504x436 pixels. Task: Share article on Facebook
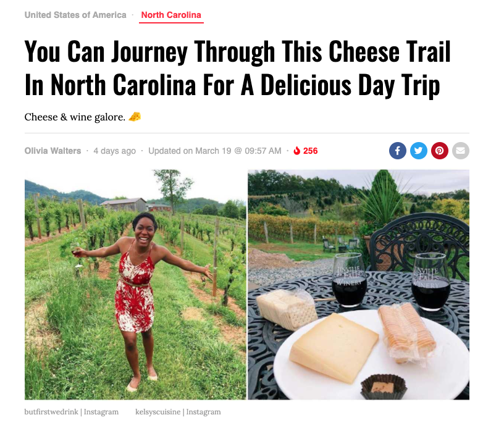(x=397, y=151)
